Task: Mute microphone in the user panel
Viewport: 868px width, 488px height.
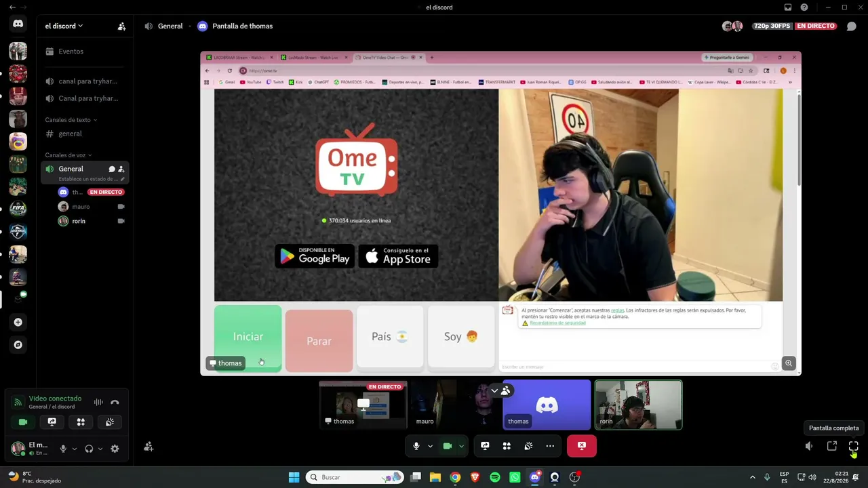Action: coord(63,449)
